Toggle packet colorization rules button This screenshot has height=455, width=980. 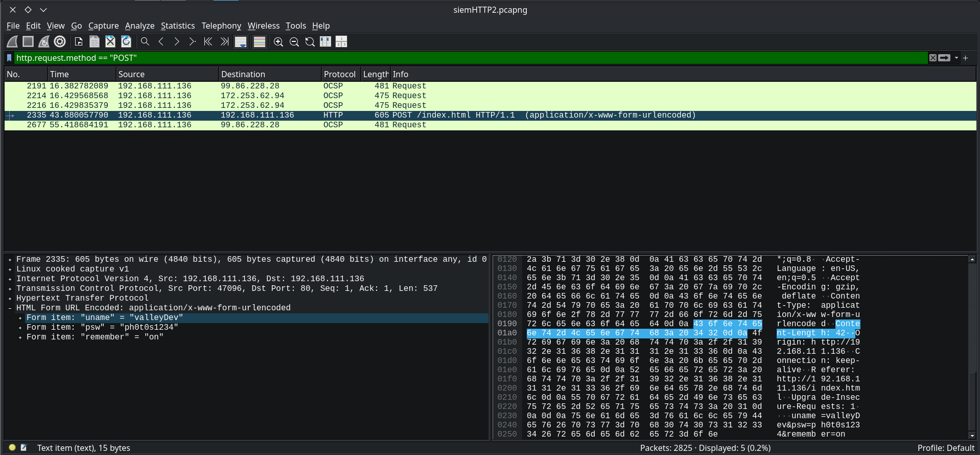260,42
